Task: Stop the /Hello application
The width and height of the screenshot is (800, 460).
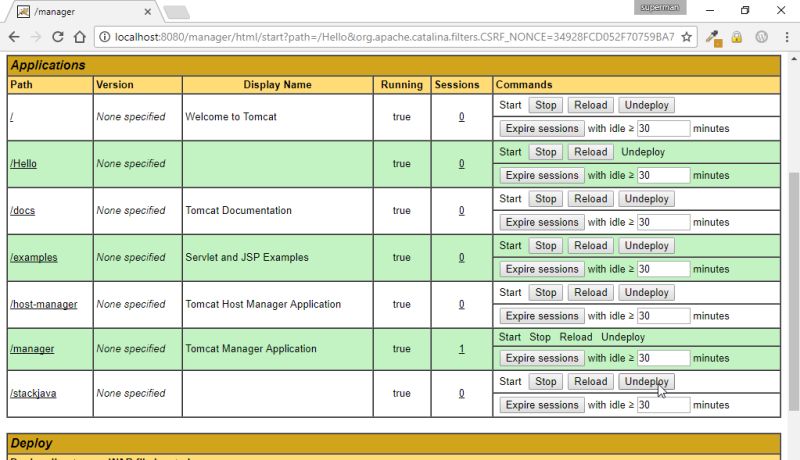Action: pos(545,152)
